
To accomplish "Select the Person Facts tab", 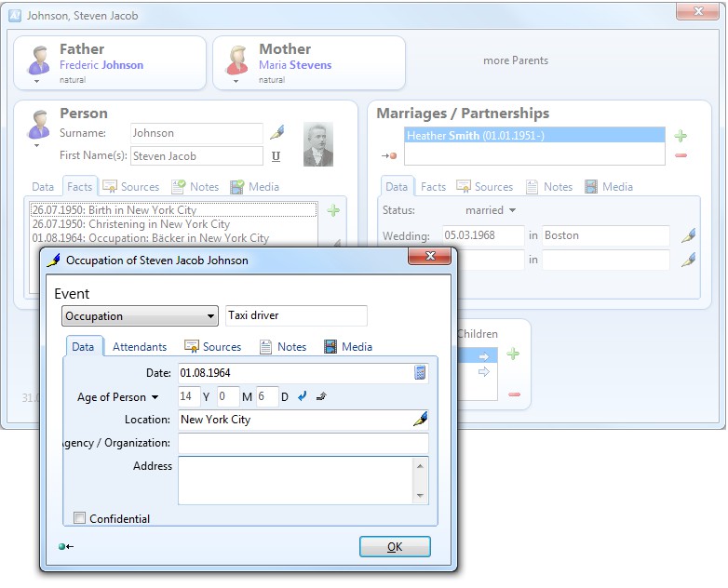I will pos(79,187).
